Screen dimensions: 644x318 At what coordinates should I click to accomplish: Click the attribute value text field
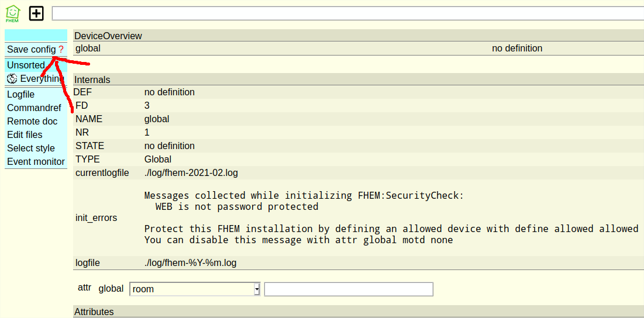point(349,289)
